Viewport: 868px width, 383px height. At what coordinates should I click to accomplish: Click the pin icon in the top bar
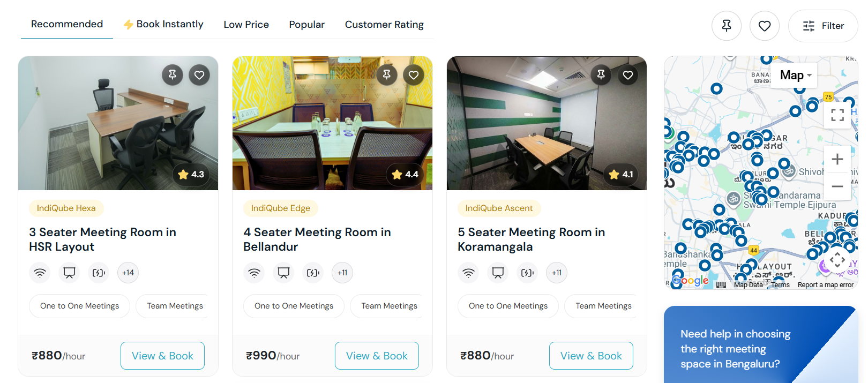726,26
